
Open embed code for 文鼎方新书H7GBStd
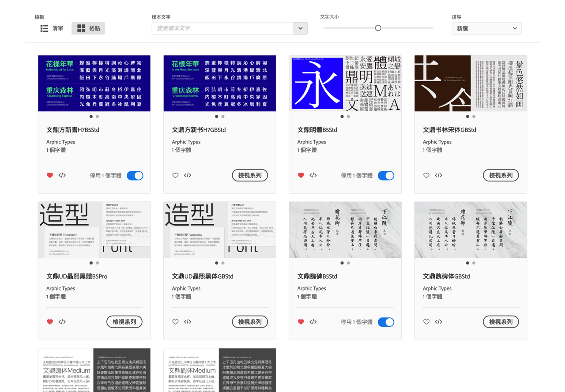[188, 175]
